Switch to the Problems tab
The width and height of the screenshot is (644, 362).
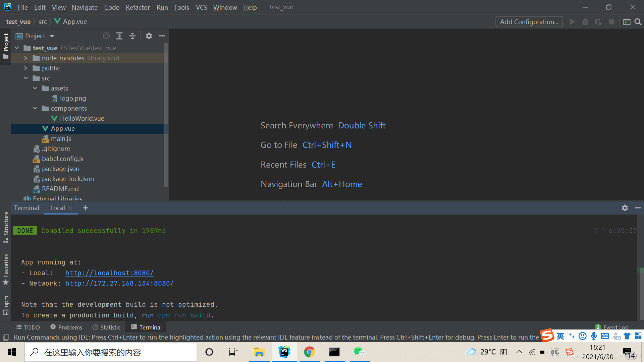(66, 327)
